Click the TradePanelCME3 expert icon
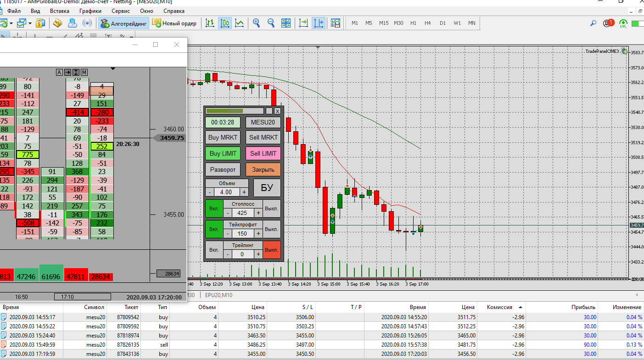The width and height of the screenshot is (644, 360). click(624, 51)
